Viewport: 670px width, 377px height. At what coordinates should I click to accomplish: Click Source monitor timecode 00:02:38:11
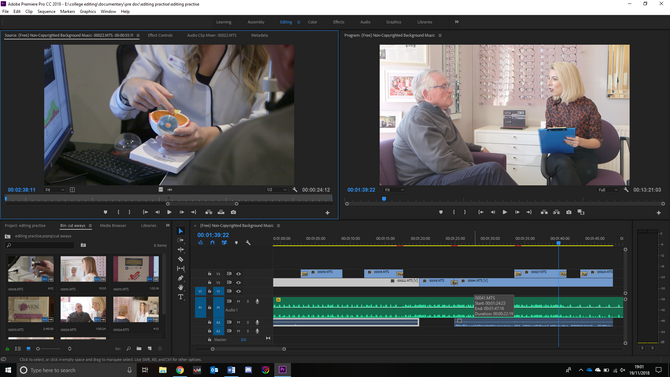pos(21,190)
